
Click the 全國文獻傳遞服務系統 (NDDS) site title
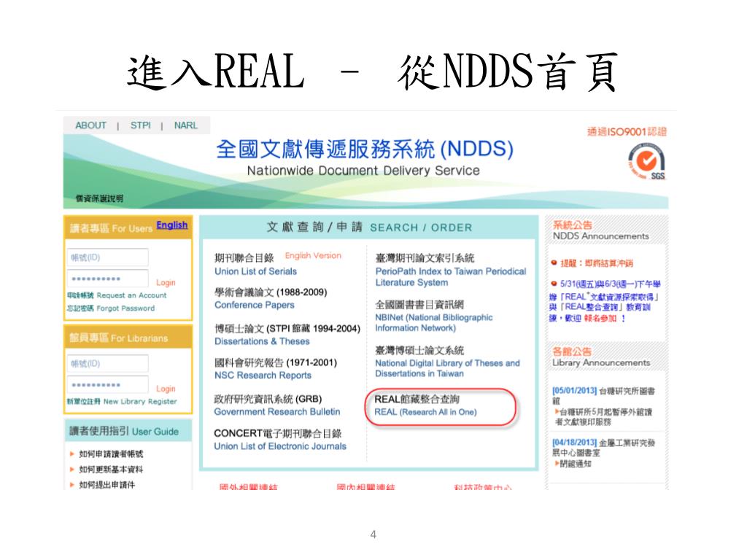click(365, 149)
